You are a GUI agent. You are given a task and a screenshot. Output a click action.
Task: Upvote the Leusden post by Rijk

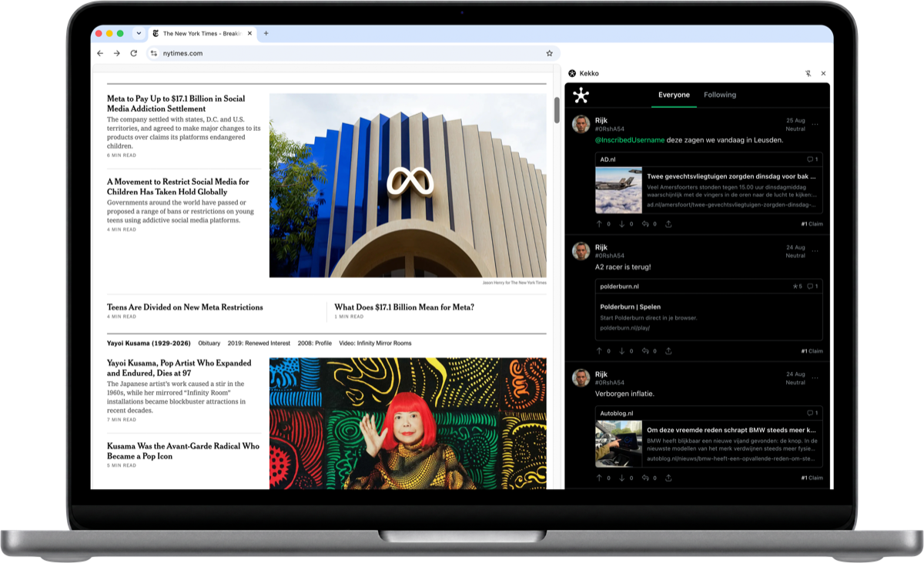(600, 224)
